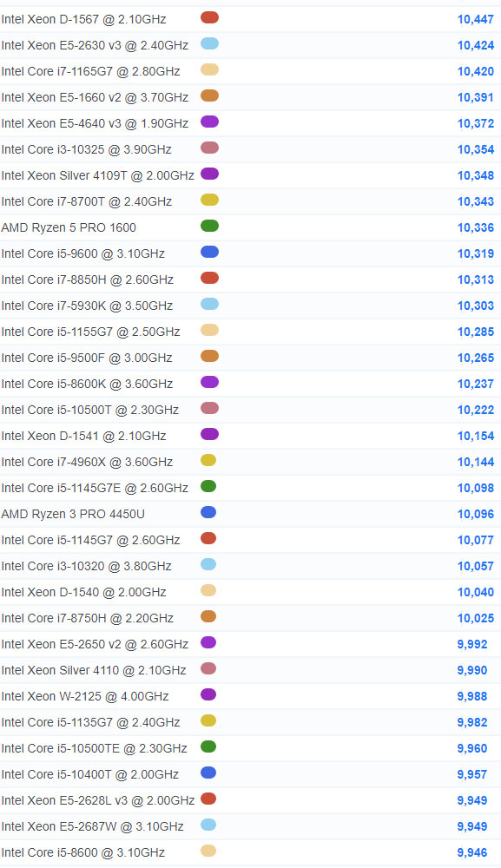This screenshot has width=501, height=868.
Task: Select Intel Core i7-4960X @ 3.60GHz
Action: pyautogui.click(x=87, y=462)
